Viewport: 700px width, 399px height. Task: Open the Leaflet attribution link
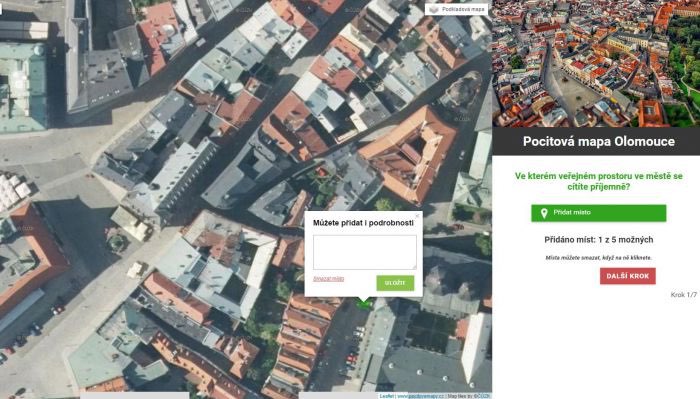387,396
